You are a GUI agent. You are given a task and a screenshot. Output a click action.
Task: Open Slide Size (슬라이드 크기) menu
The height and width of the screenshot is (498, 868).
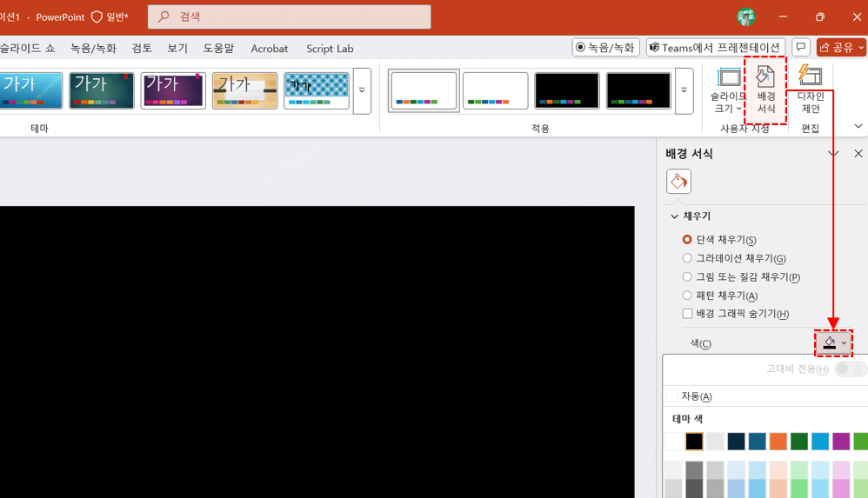pyautogui.click(x=728, y=91)
